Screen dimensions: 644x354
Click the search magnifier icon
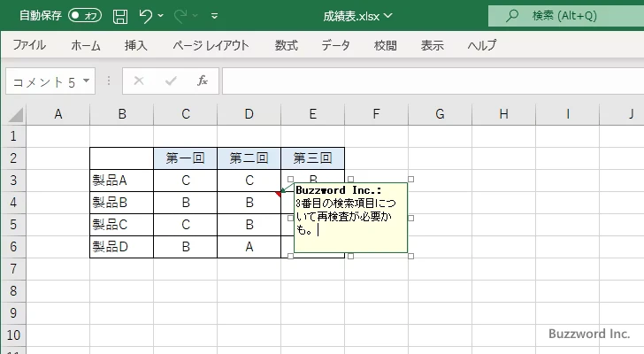[x=511, y=16]
